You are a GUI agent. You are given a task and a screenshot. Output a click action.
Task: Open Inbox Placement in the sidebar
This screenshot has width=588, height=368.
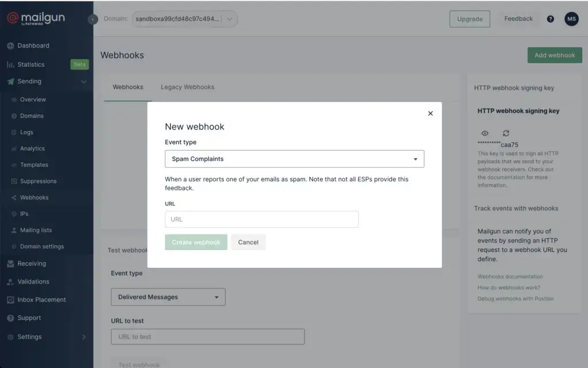click(x=41, y=300)
